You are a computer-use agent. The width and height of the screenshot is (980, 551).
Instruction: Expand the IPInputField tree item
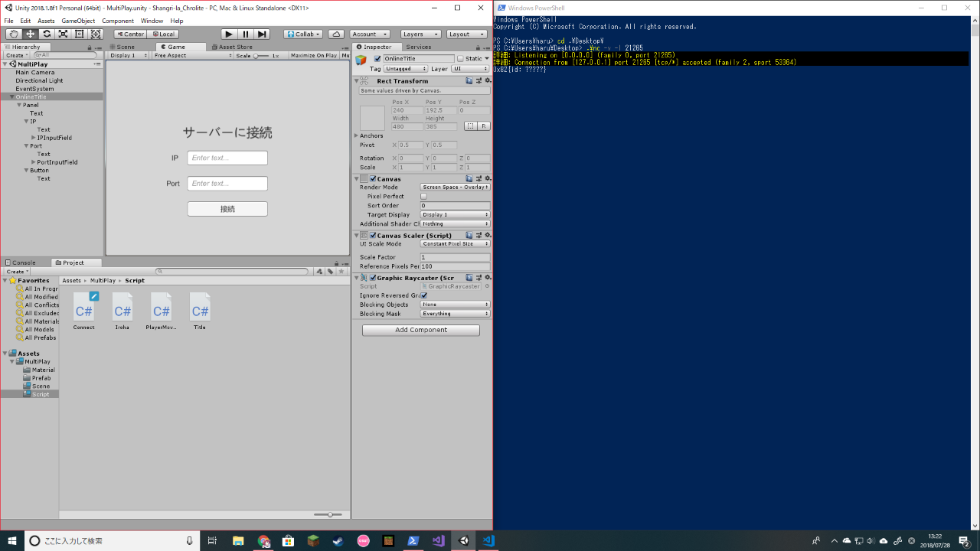click(33, 138)
